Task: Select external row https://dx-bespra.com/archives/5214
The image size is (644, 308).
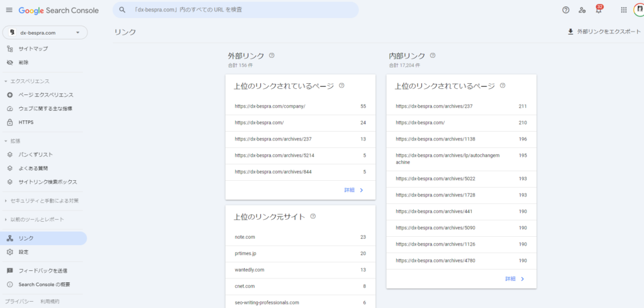Action: point(300,156)
